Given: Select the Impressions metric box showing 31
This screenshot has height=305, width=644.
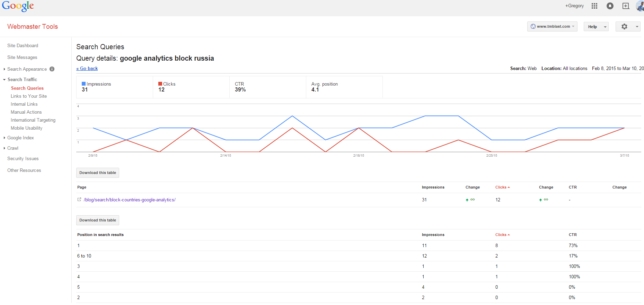Looking at the screenshot, I should point(115,87).
